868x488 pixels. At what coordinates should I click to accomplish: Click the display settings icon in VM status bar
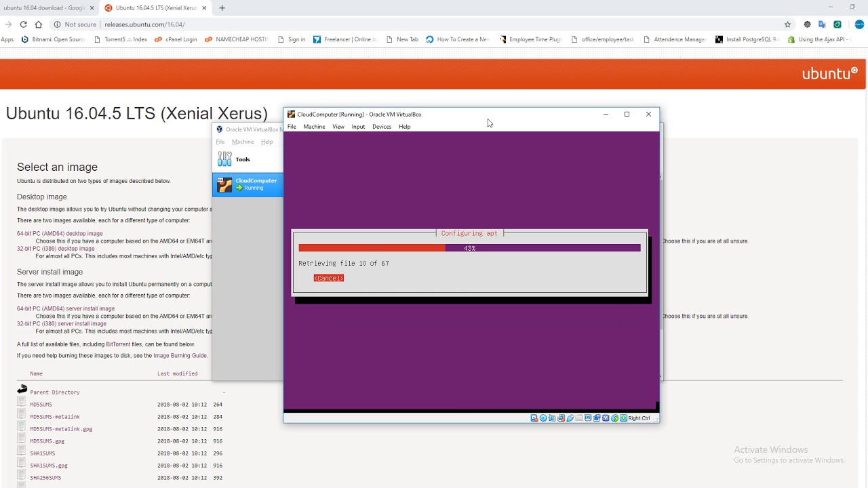(x=588, y=418)
